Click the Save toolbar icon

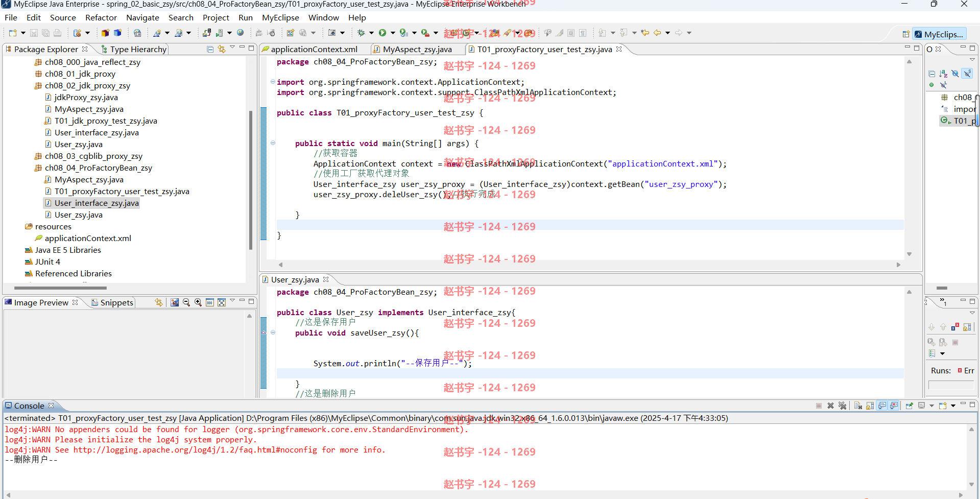(x=34, y=33)
